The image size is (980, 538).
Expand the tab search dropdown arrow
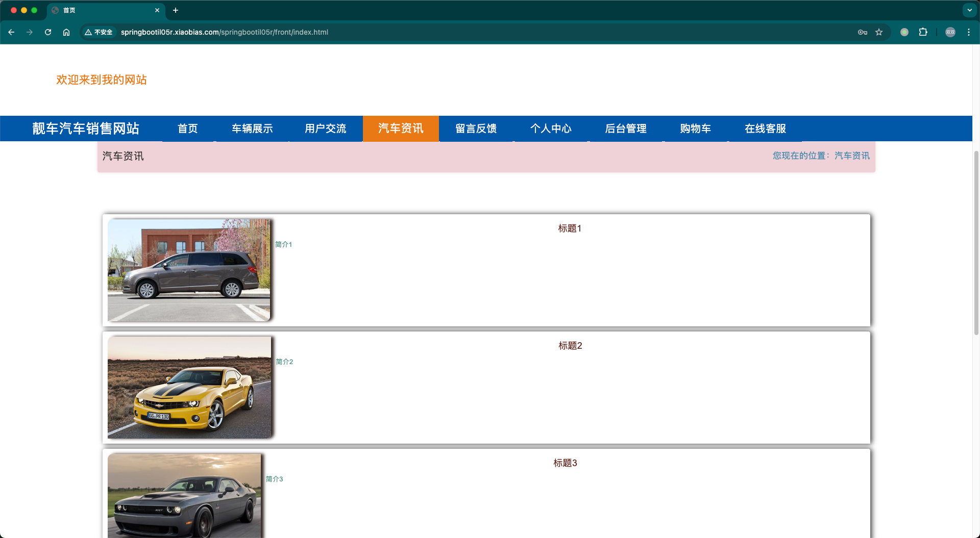pos(969,10)
